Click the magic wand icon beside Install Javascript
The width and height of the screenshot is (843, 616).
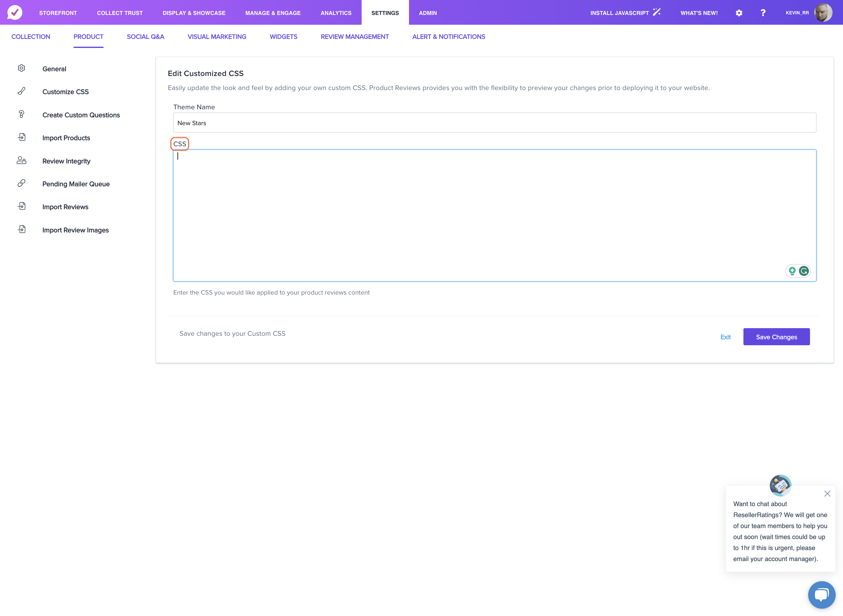click(657, 12)
